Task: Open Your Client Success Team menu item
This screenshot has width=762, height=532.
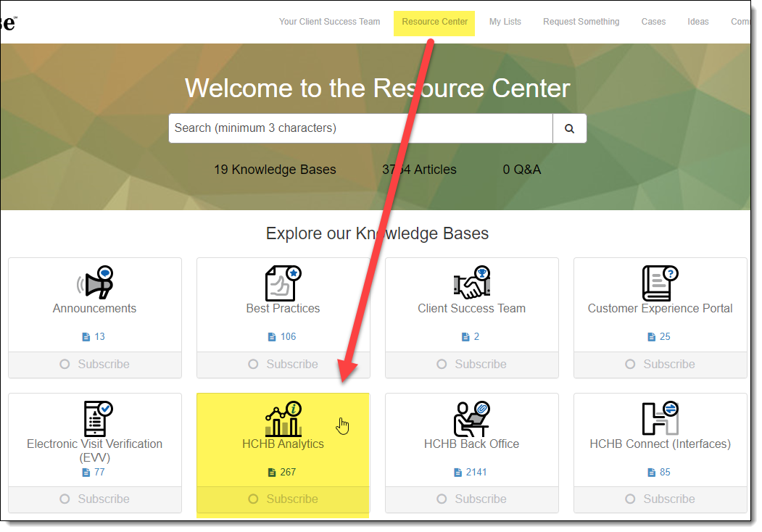Action: click(x=329, y=22)
